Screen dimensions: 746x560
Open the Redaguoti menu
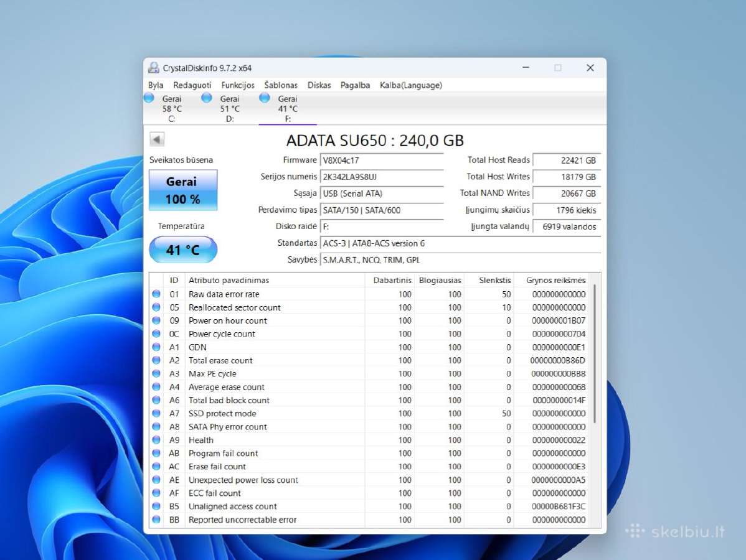click(x=192, y=85)
